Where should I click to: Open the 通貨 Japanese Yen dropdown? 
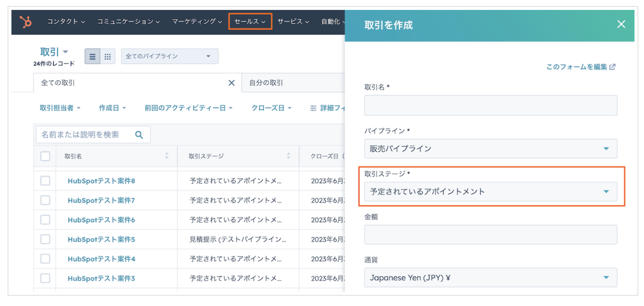click(x=490, y=278)
